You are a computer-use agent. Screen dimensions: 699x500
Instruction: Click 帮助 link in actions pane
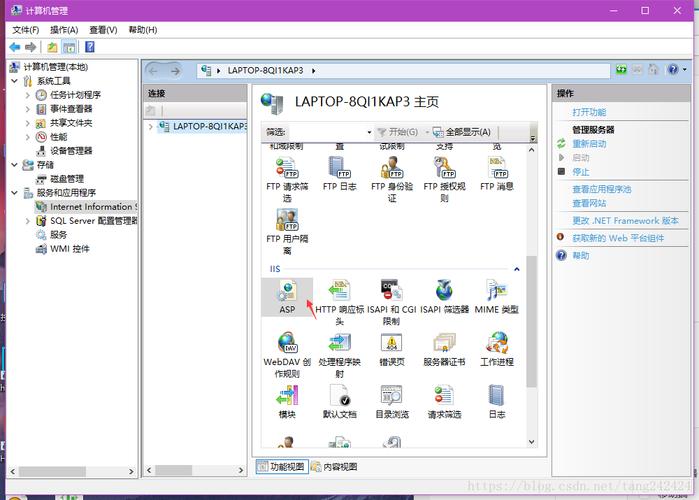click(x=580, y=256)
